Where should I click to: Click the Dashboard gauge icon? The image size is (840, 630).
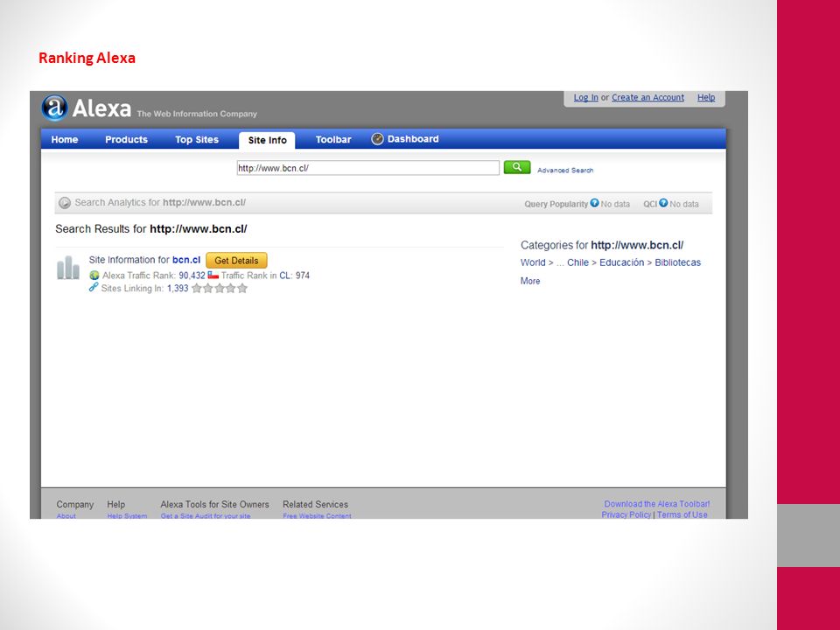coord(378,139)
